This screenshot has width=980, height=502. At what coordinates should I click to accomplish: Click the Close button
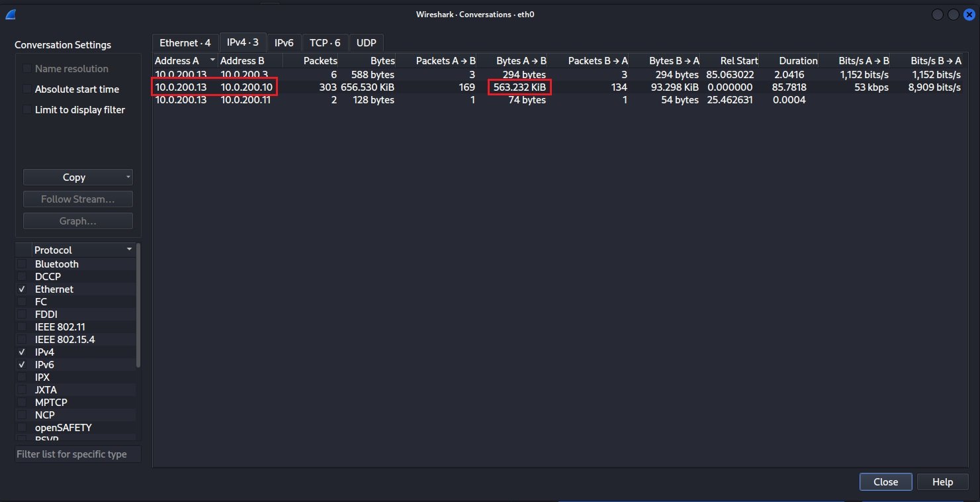coord(885,482)
